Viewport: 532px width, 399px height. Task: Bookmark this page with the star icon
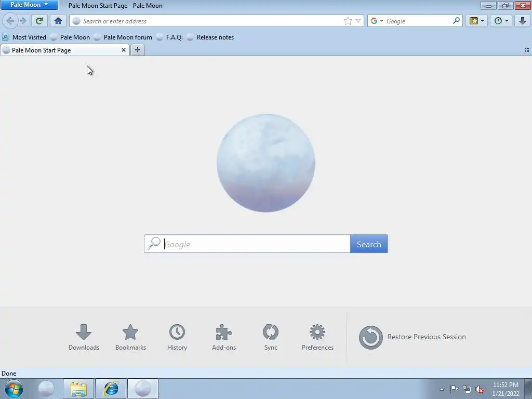348,21
